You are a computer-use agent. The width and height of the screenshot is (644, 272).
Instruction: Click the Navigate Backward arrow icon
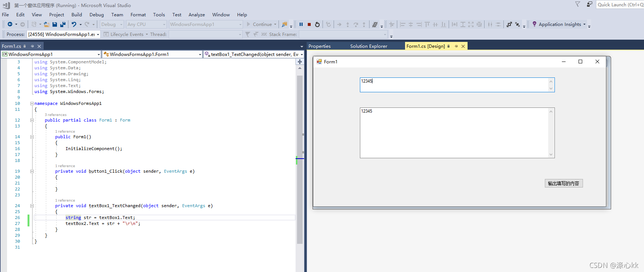10,24
